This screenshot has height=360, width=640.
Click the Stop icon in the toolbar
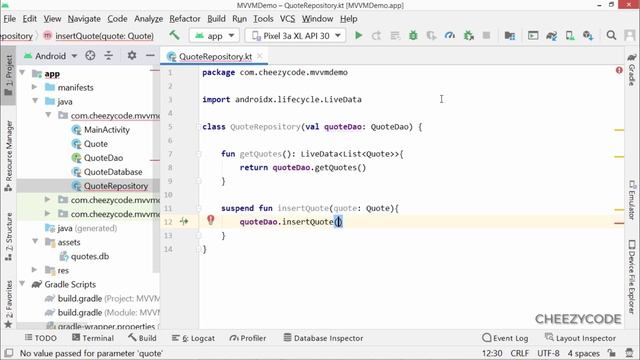(486, 36)
